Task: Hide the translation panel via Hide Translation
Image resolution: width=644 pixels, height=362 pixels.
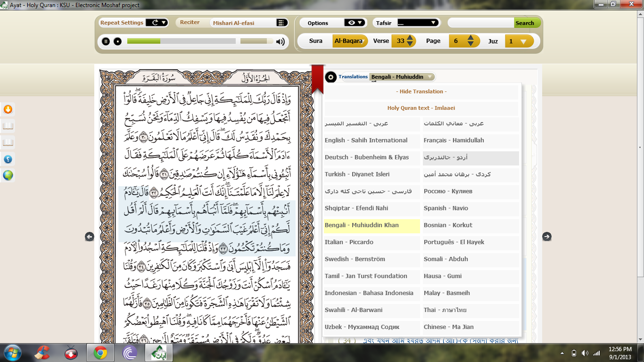Action: pos(421,91)
